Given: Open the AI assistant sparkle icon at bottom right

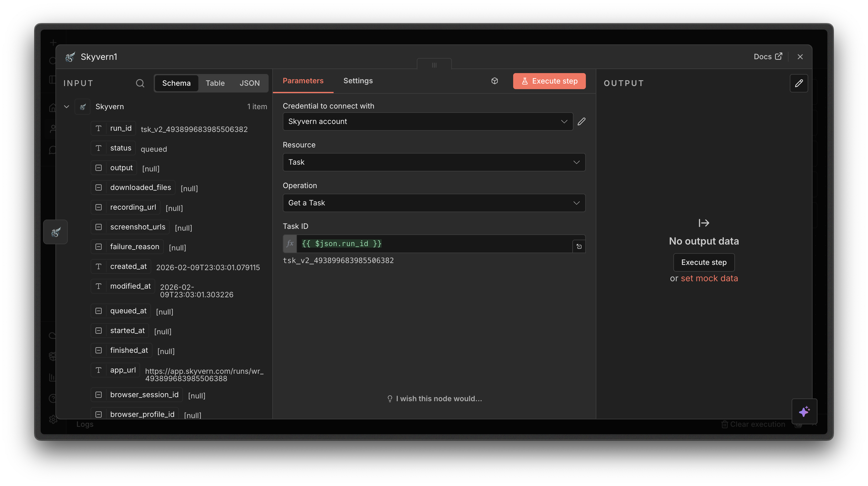Looking at the screenshot, I should click(805, 411).
